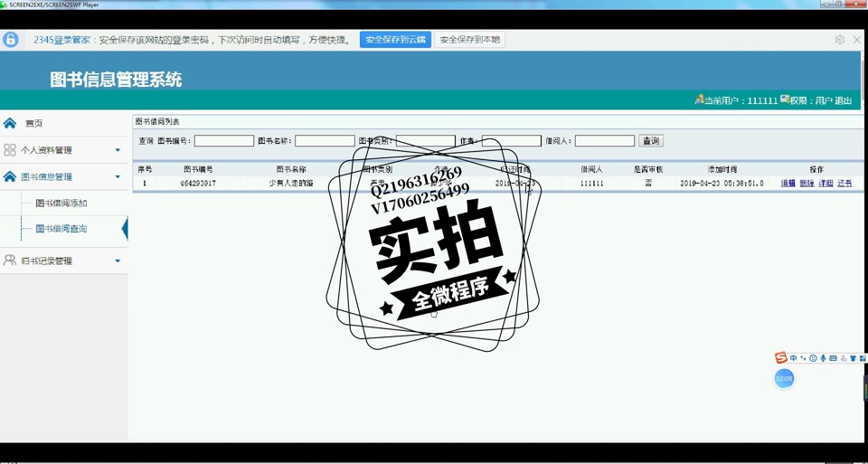Toggle Chinese/English mode 中 in Sogou bar
The image size is (868, 464).
click(x=793, y=358)
